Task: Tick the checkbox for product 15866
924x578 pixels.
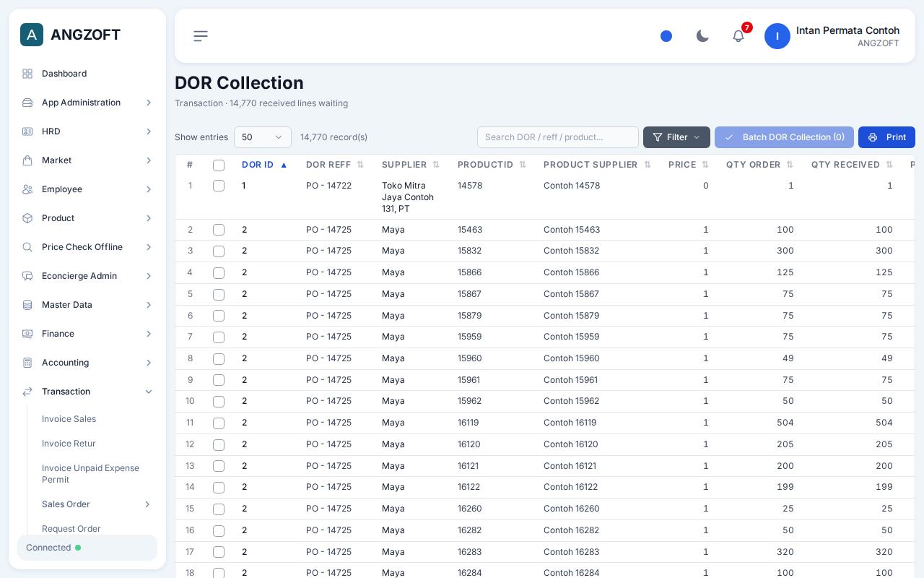Action: pos(219,273)
